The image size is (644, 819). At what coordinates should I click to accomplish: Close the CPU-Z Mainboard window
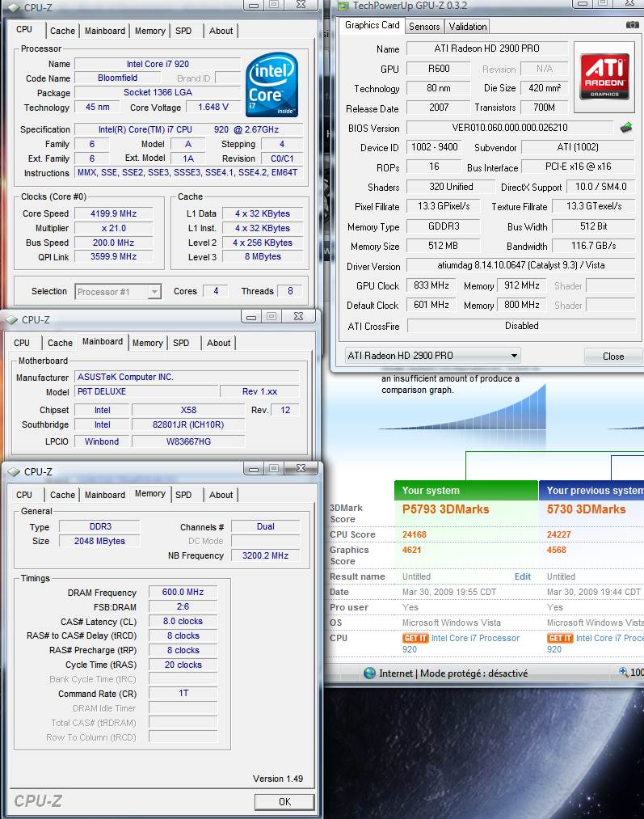point(298,316)
